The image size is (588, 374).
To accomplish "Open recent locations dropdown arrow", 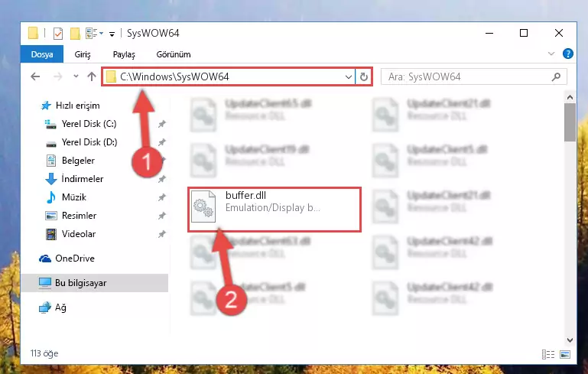I will pos(76,76).
